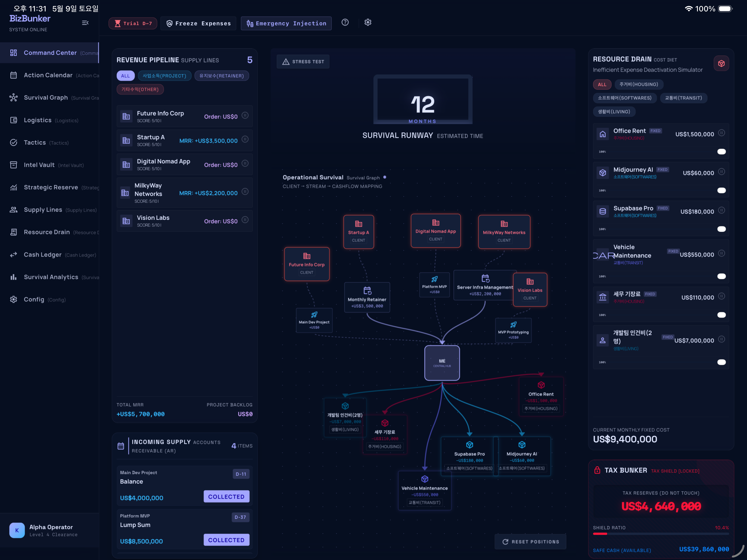Click the rocket icon on the Platform MVP graph node
747x560 pixels.
pos(435,279)
